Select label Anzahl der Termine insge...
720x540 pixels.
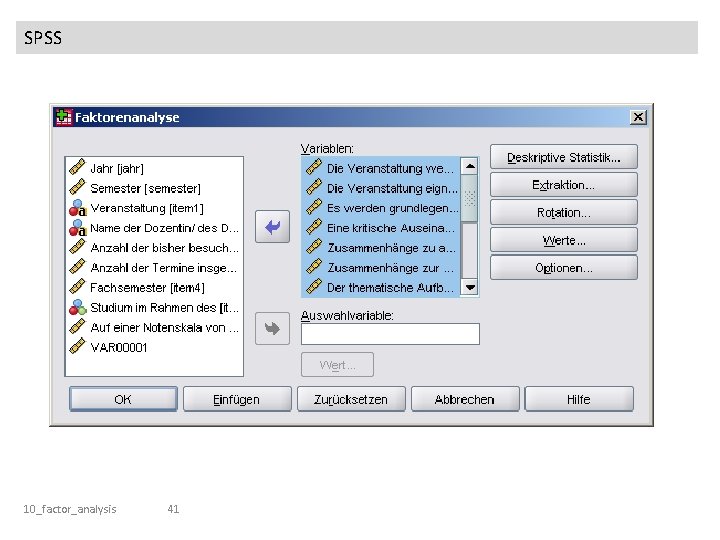(163, 268)
